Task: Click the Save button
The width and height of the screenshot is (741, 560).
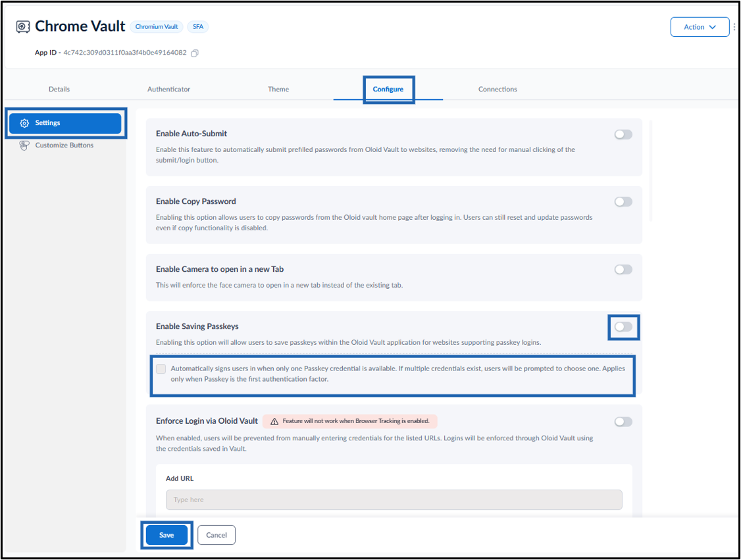Action: [x=166, y=535]
